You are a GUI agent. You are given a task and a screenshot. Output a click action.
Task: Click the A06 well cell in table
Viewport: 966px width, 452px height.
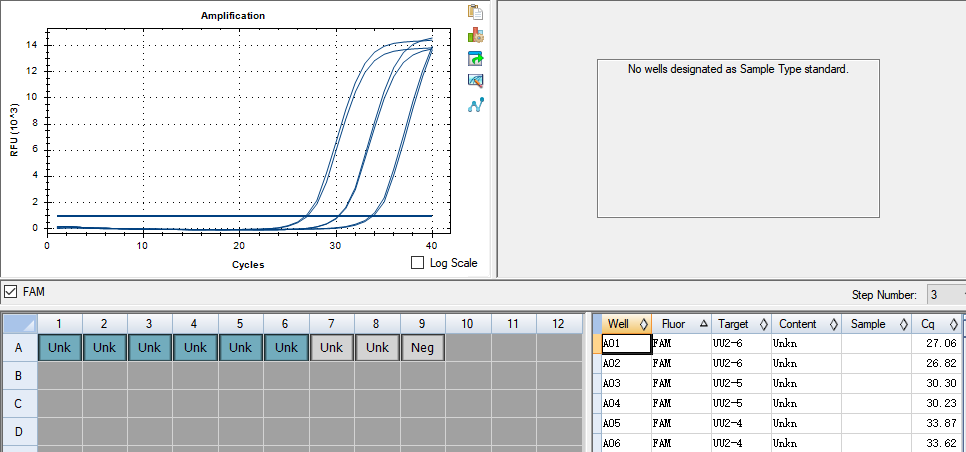[x=626, y=443]
